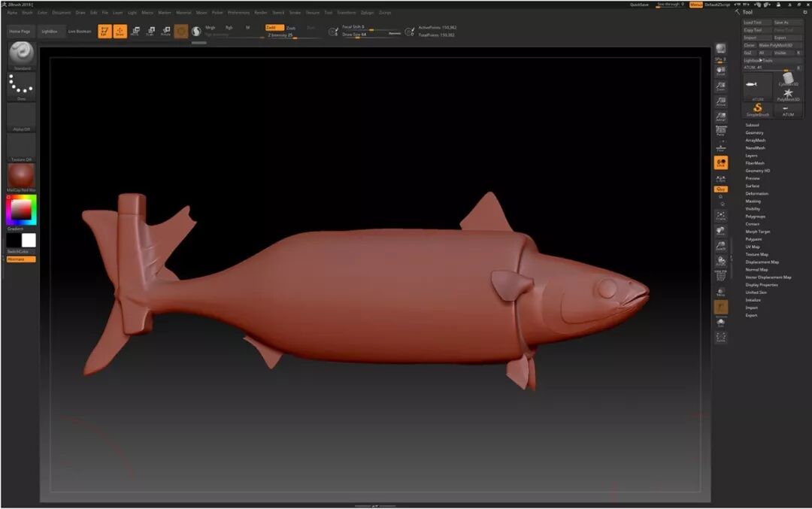
Task: Select the white secondary color swatch
Action: 29,240
